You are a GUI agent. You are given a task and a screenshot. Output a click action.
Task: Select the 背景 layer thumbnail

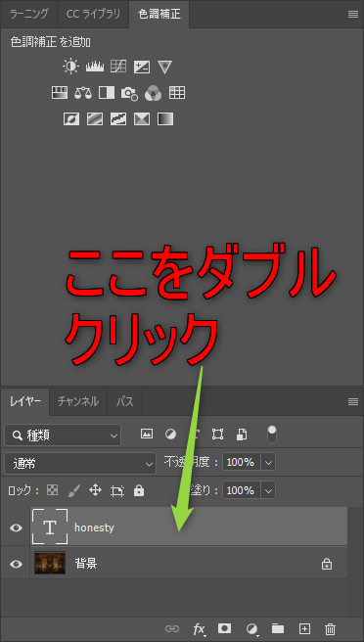(50, 563)
